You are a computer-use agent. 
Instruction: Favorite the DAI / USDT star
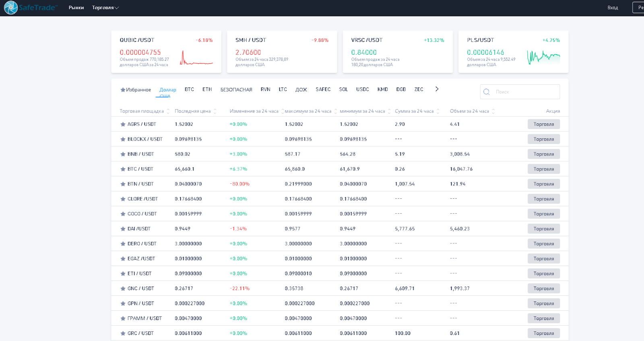pos(123,229)
